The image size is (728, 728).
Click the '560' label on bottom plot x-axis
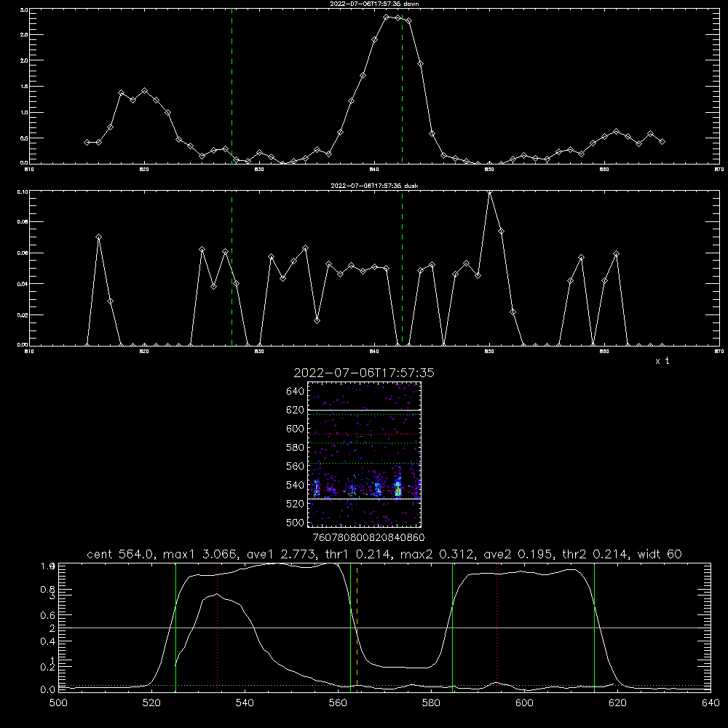[x=338, y=703]
